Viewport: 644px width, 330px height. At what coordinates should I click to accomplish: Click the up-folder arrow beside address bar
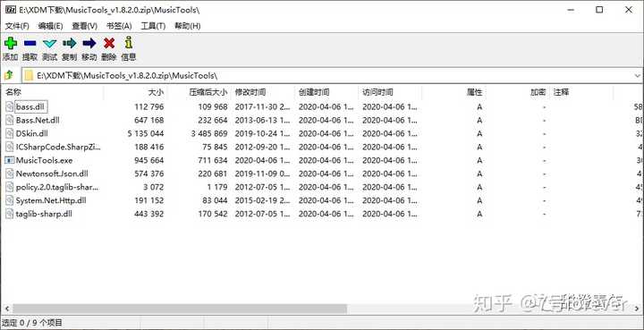tap(9, 75)
